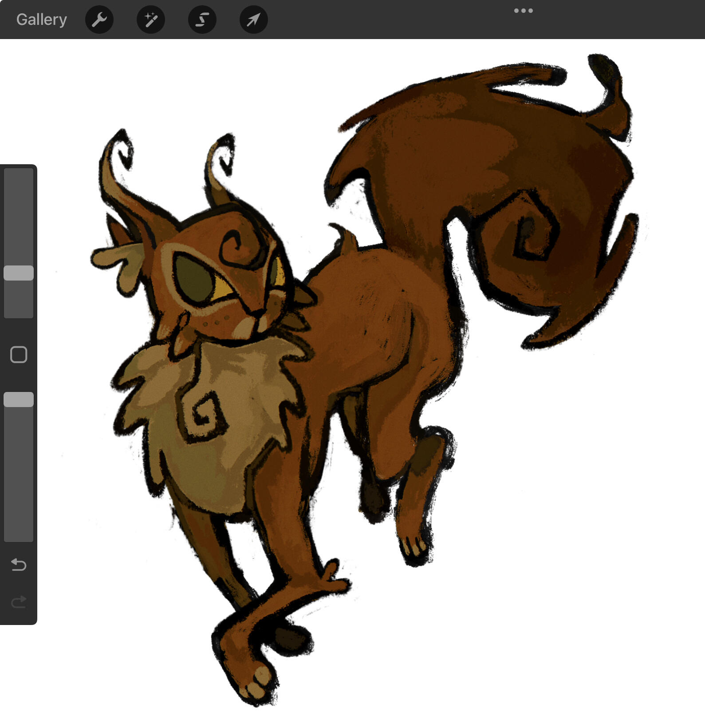Screen dimensions: 705x728
Task: Undo the last stroke
Action: (x=19, y=564)
